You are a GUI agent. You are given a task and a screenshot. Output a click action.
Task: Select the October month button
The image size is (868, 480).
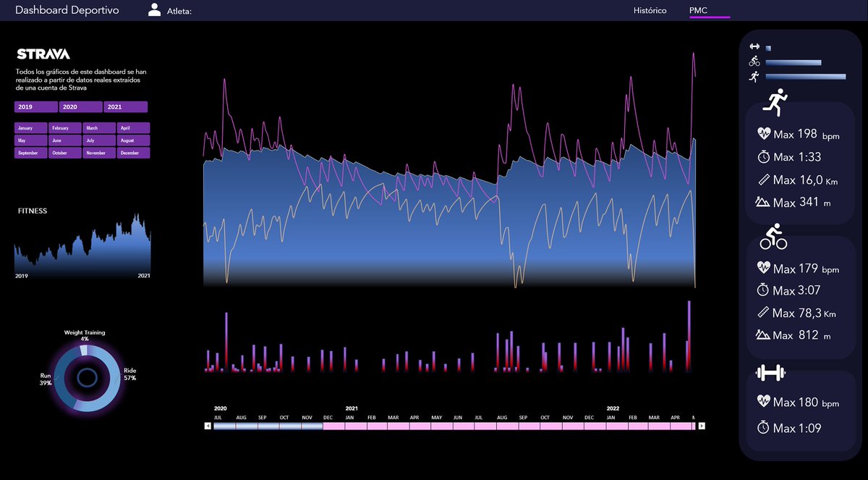click(x=65, y=153)
